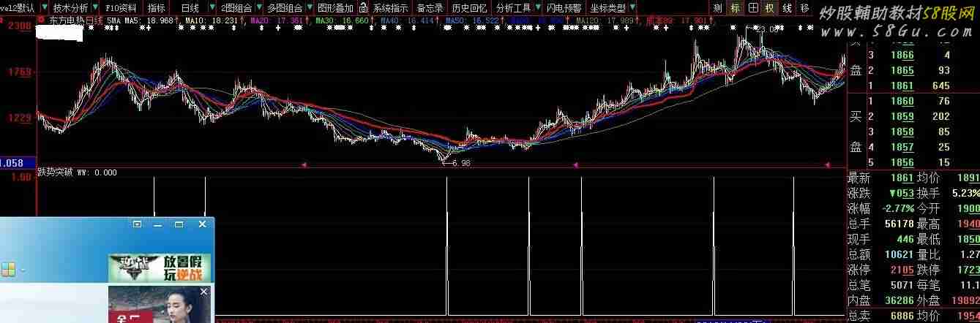
Task: Click the 系统指示 button
Action: click(x=390, y=8)
